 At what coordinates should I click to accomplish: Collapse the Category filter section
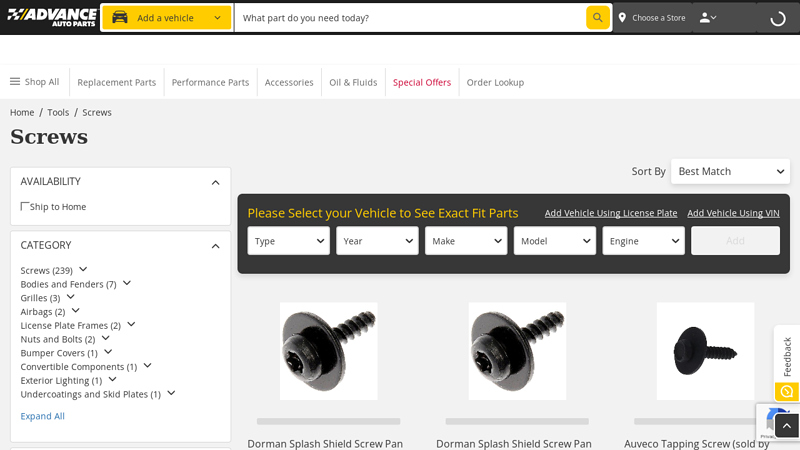215,246
